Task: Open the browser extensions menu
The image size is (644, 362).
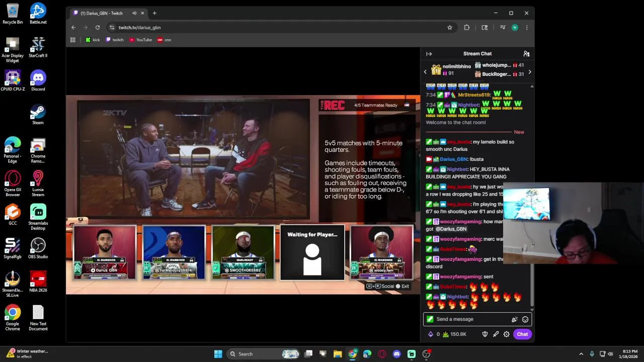Action: click(x=466, y=28)
